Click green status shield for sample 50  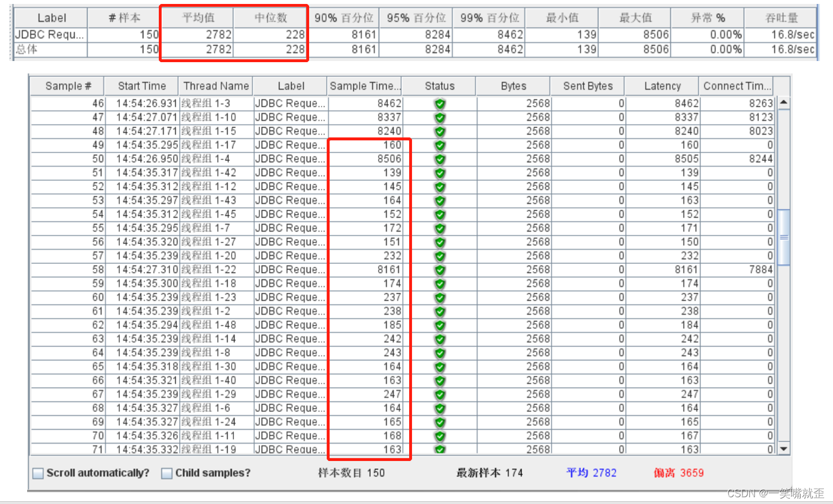click(440, 159)
